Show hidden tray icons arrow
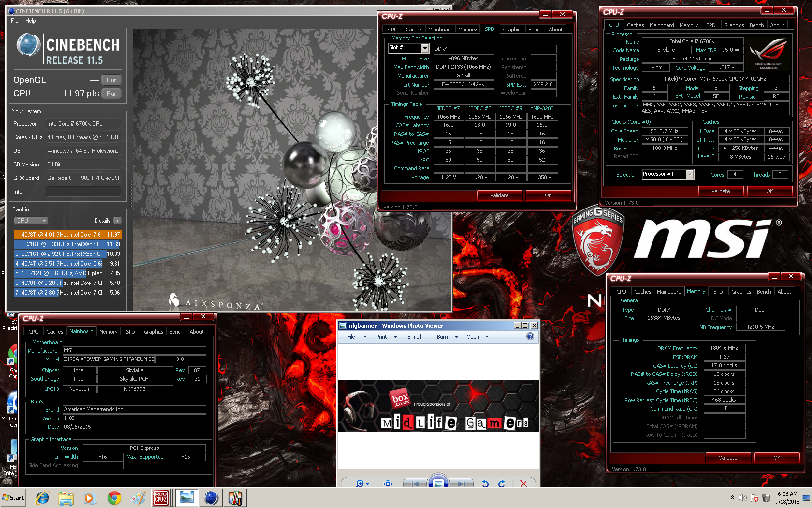812x508 pixels. tap(732, 497)
